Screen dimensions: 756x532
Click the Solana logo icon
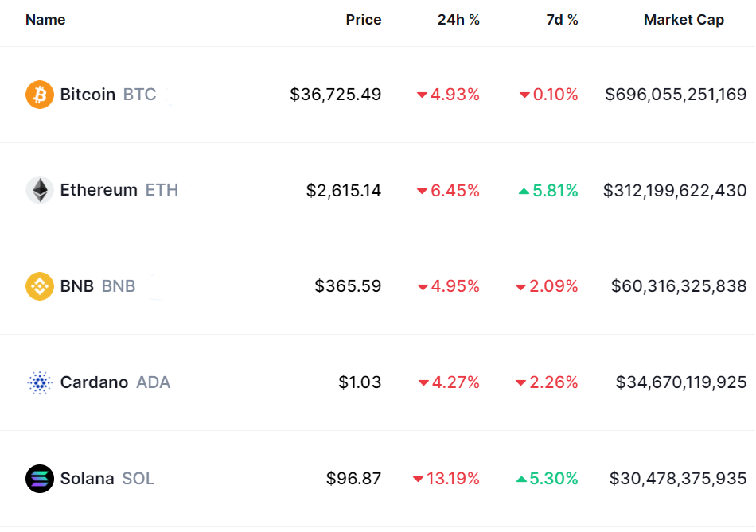(40, 479)
